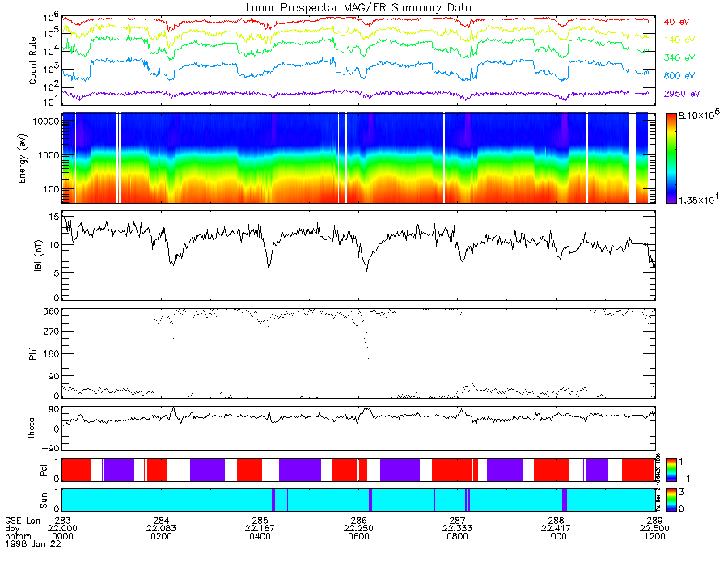Click the energy spectrogram rainbow color bar
728x566 pixels.
click(x=671, y=158)
